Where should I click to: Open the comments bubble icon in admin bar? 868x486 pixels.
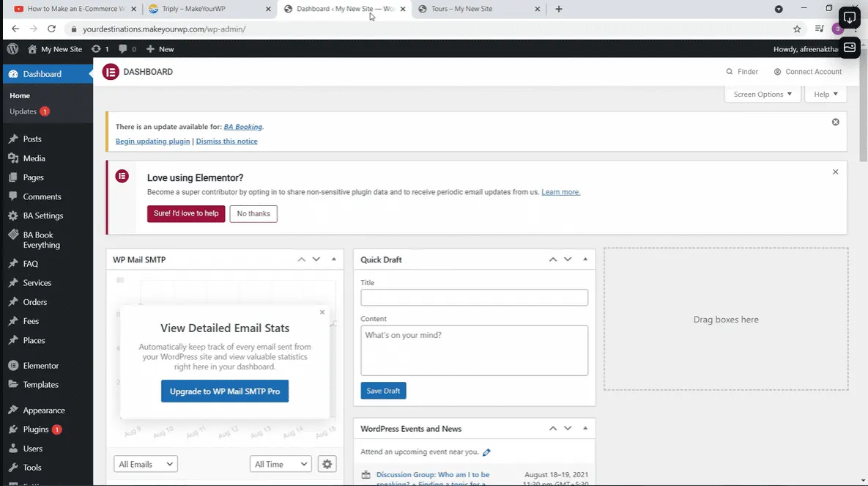pyautogui.click(x=123, y=49)
